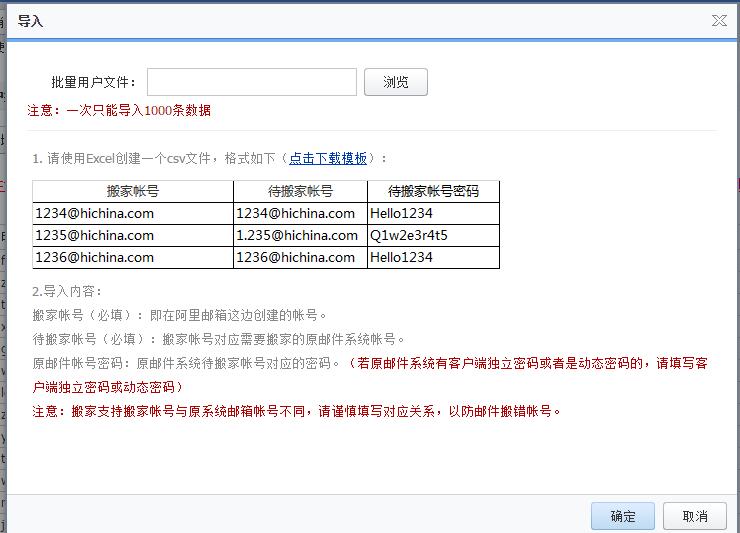
Task: Select the 1.235@hichina.com cell
Action: 297,235
